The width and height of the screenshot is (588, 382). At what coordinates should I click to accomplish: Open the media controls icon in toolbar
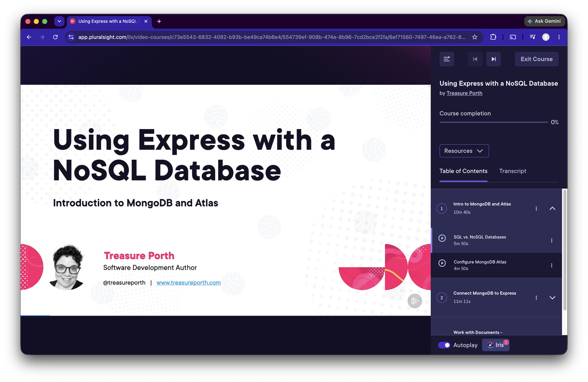coord(532,37)
